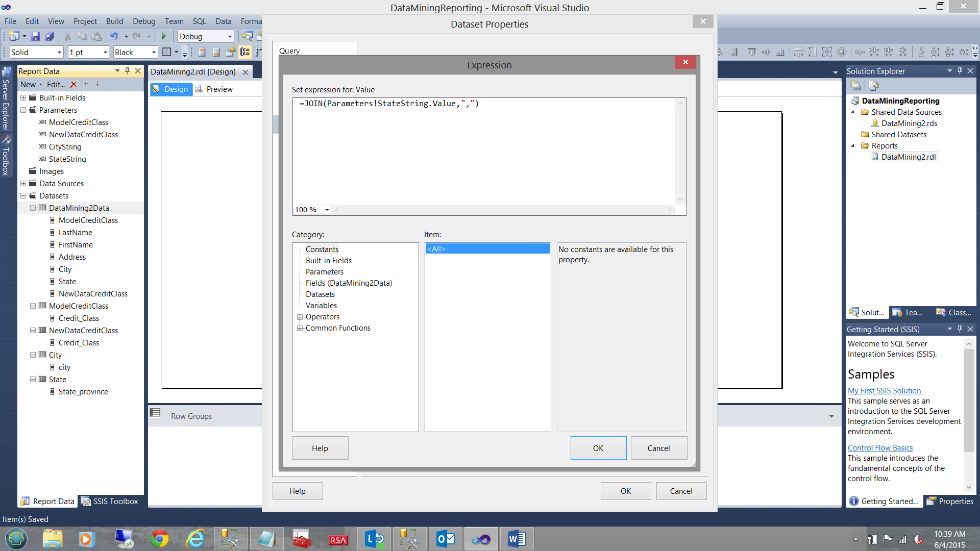Viewport: 980px width, 551px height.
Task: Toggle the pin on Report Data panel
Action: point(128,71)
